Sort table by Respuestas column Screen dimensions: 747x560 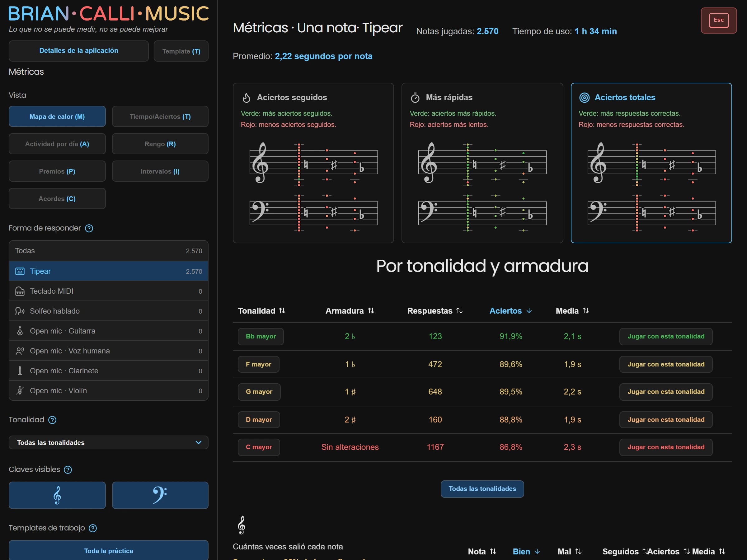[435, 311]
